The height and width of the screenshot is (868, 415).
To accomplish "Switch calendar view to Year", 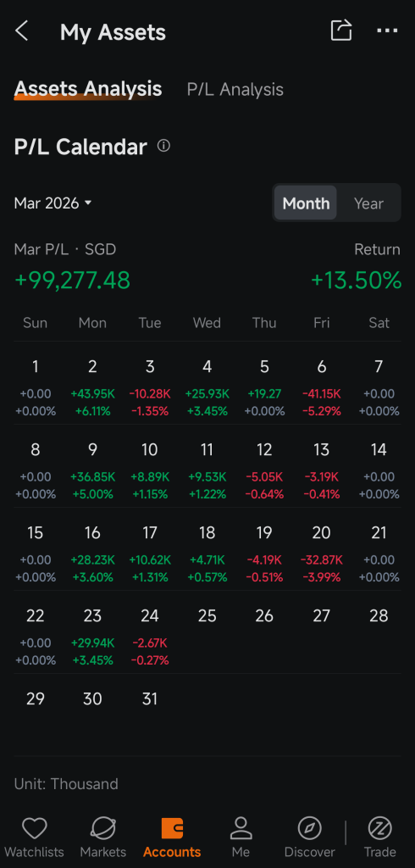I will (x=368, y=203).
